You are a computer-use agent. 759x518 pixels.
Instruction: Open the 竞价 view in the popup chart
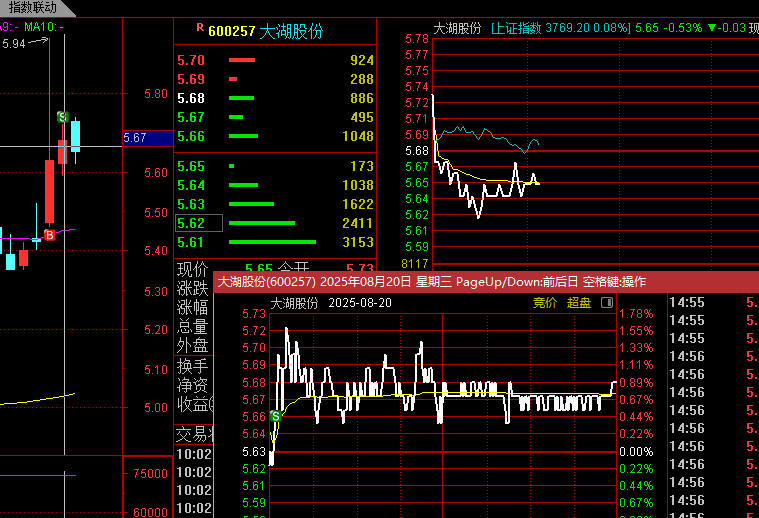click(545, 303)
